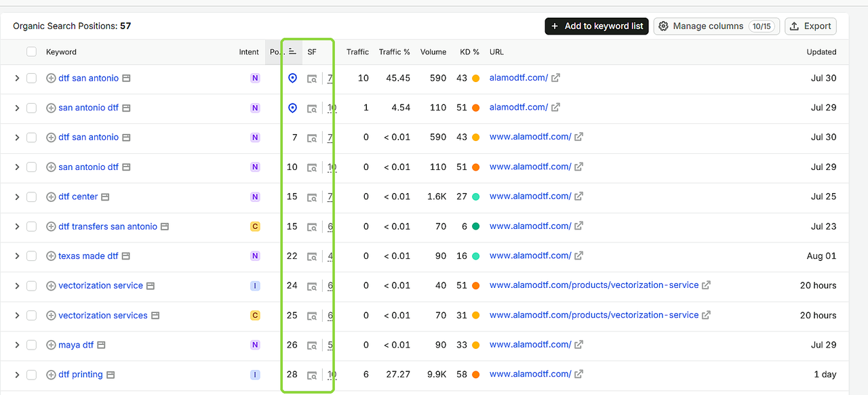The image size is (868, 395).
Task: Click external link icon in 'texas made dtf' row
Action: tap(578, 255)
